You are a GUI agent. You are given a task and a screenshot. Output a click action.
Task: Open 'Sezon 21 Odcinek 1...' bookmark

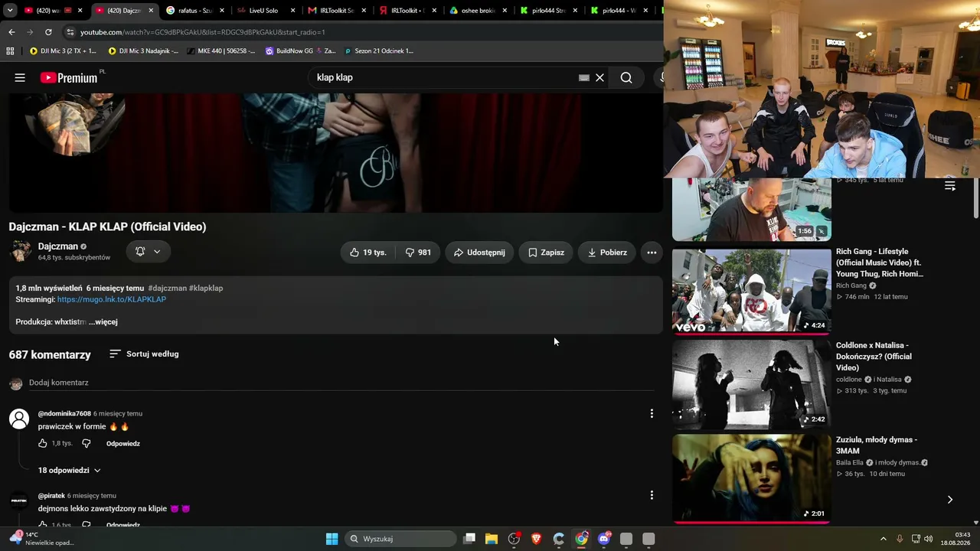click(x=378, y=51)
